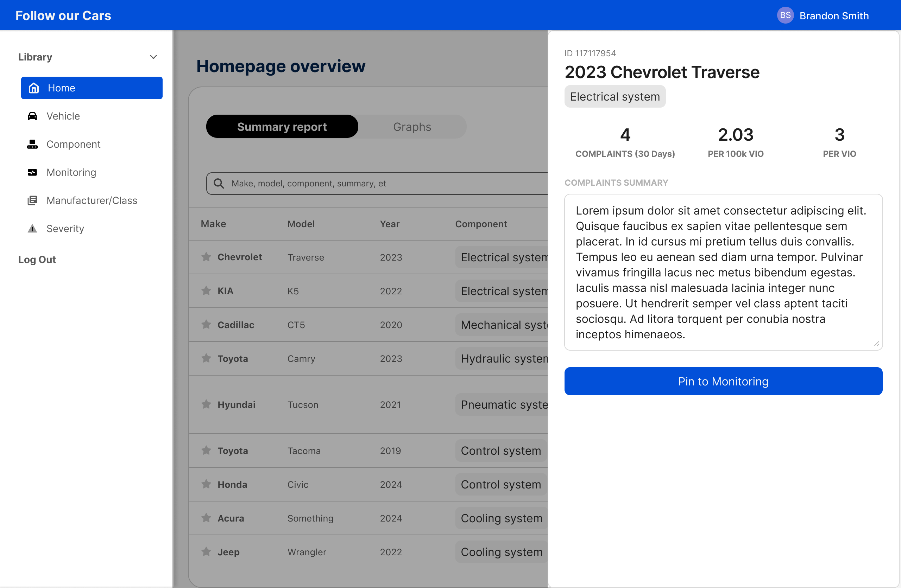Click the Chevrolet make cell
This screenshot has width=901, height=588.
point(240,257)
